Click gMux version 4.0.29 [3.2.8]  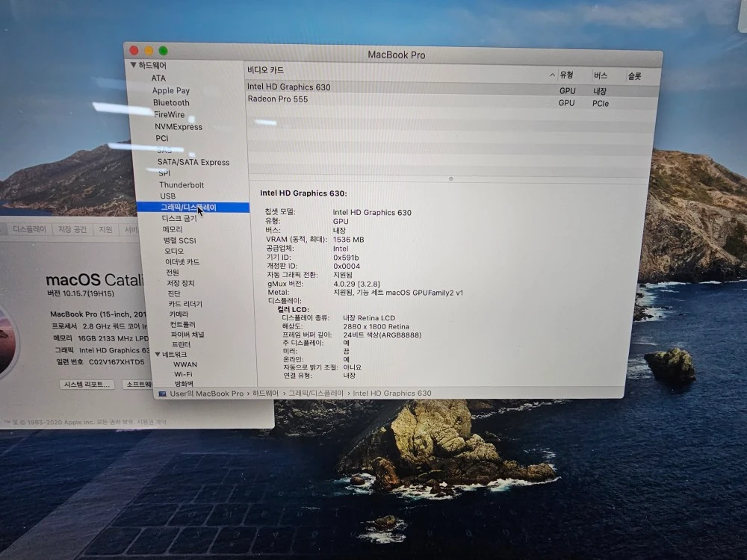click(357, 284)
